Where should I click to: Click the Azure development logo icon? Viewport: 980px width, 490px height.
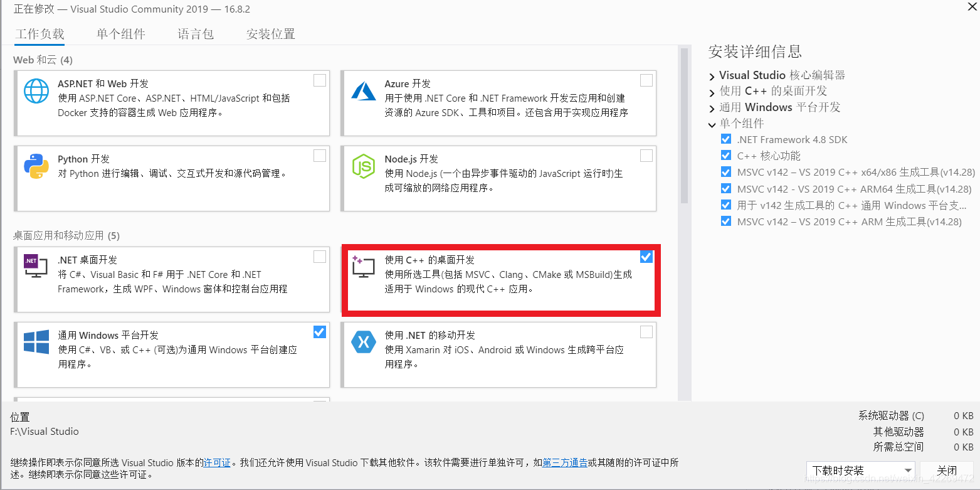coord(364,91)
